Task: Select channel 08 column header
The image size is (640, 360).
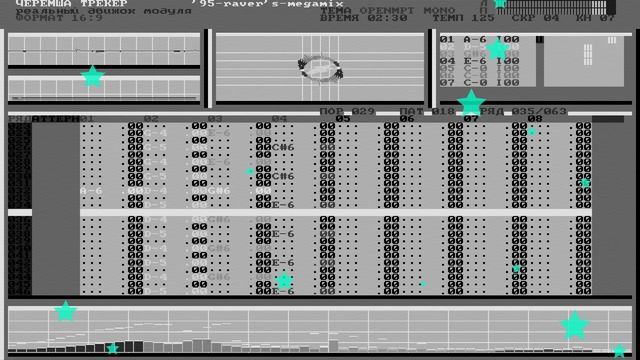Action: tap(535, 119)
